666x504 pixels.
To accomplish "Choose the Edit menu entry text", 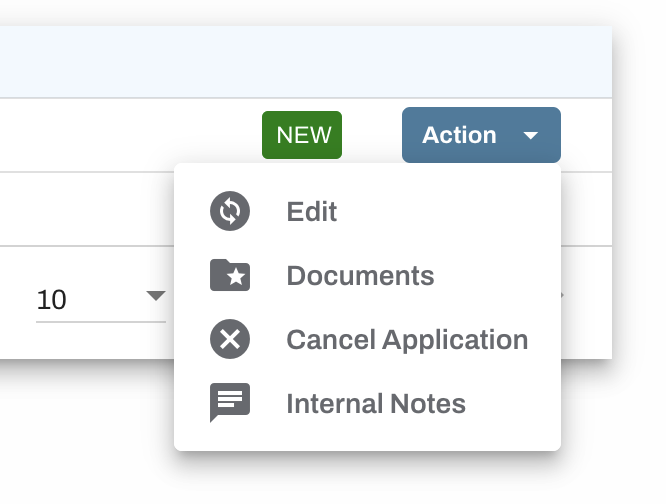I will 312,211.
